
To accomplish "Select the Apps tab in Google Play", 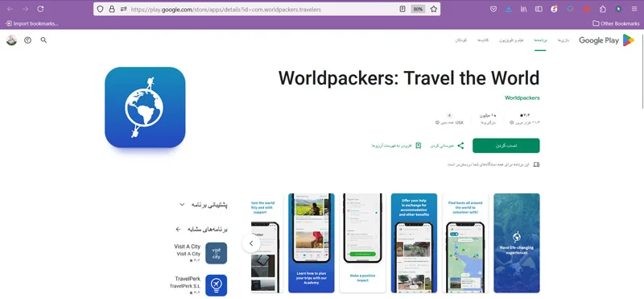I will click(540, 40).
